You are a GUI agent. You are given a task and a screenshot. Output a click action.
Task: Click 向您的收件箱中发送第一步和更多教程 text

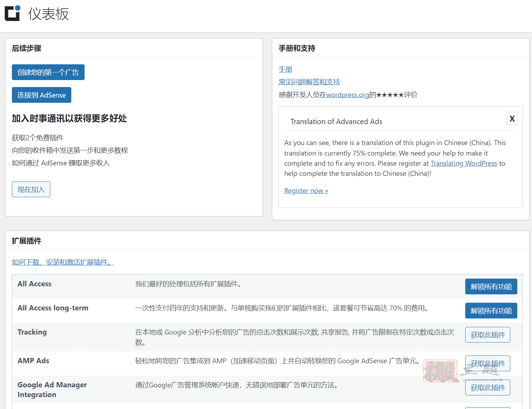[x=70, y=150]
